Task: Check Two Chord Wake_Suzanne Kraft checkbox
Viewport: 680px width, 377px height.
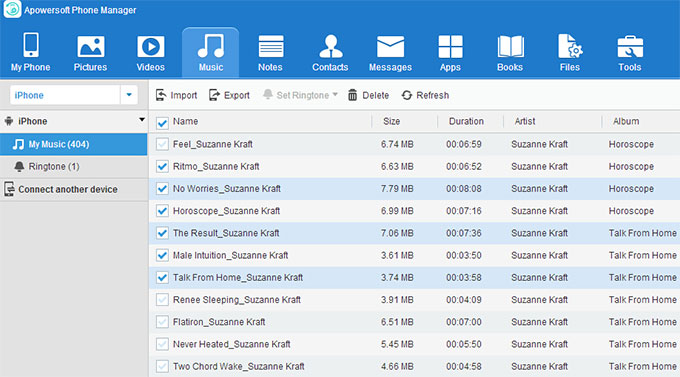Action: (162, 367)
